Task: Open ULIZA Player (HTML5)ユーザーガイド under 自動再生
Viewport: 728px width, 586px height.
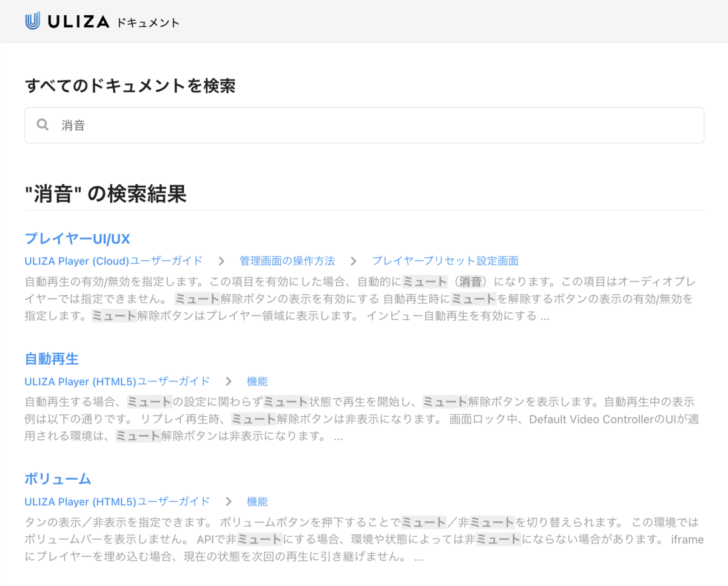Action: click(x=117, y=382)
